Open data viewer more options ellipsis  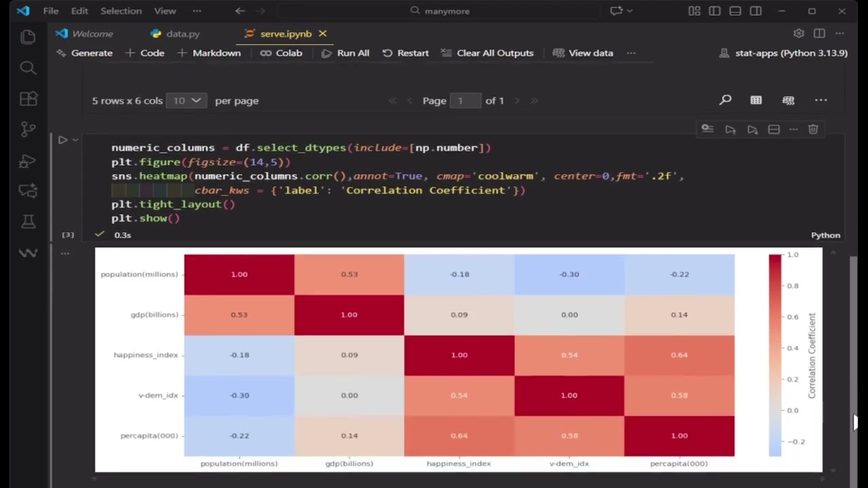[821, 100]
